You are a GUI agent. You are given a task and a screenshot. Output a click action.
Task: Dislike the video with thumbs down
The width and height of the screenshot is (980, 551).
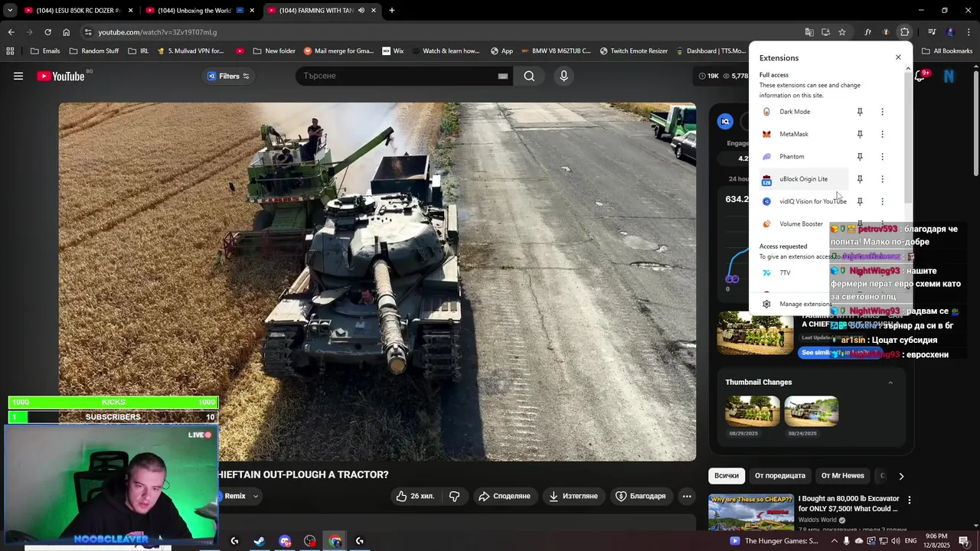click(454, 496)
